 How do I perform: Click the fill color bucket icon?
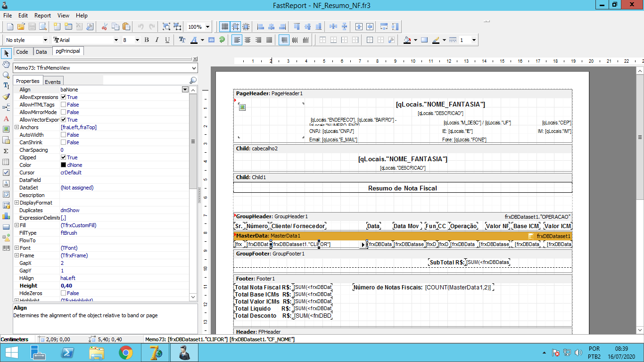coord(407,40)
